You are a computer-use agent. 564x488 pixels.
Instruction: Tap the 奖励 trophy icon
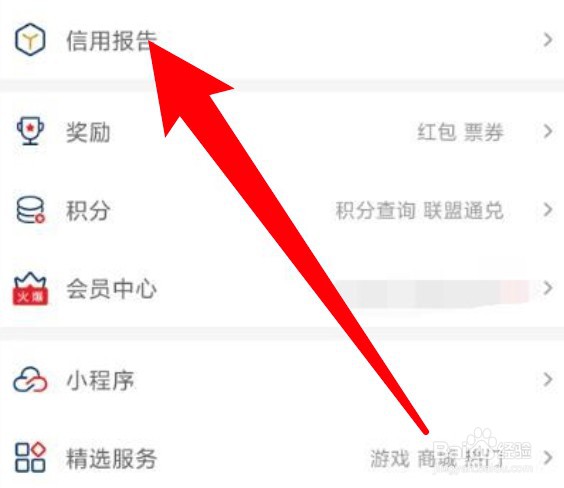[31, 131]
